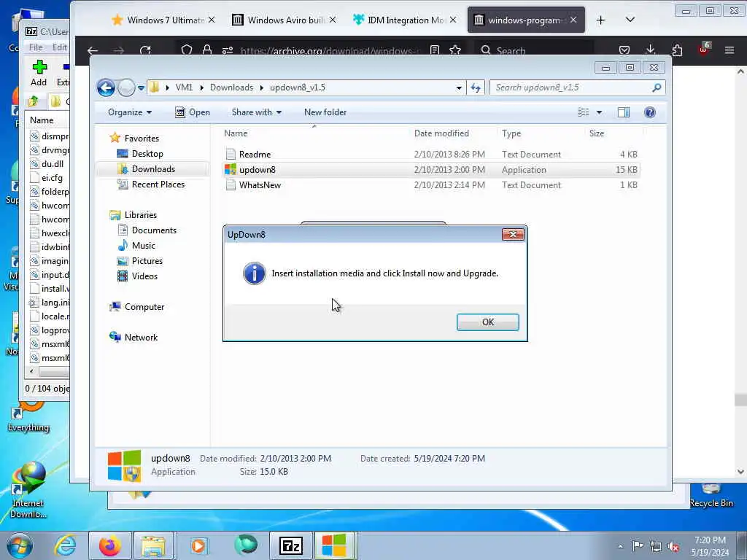Open the recent pages dropdown arrow in Explorer
The width and height of the screenshot is (747, 560).
[141, 88]
